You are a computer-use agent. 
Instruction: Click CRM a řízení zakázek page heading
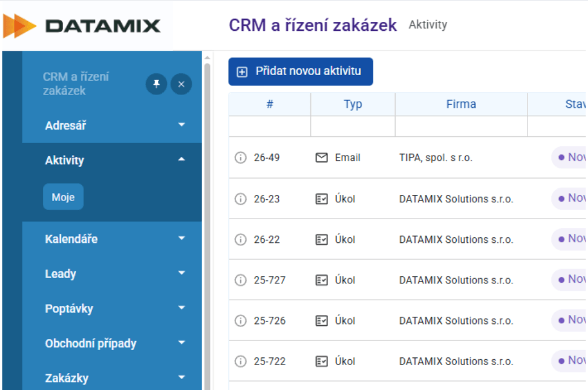[x=313, y=25]
